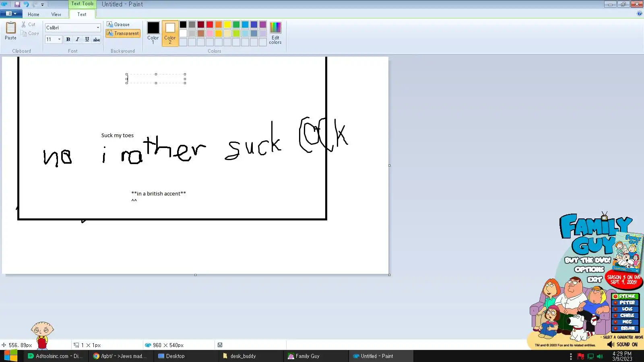Click the Undo arrow in quick access toolbar

coord(26,4)
